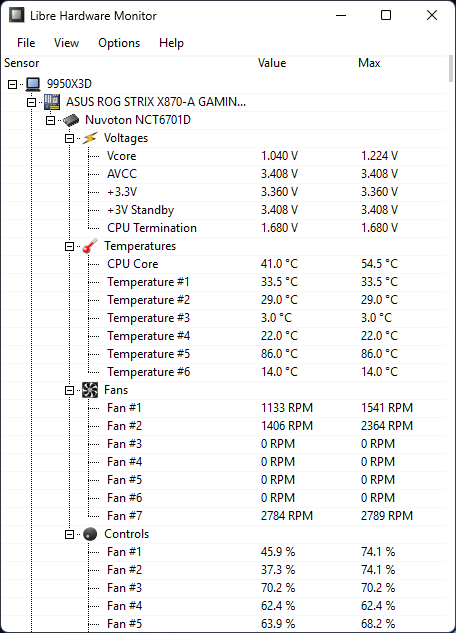Viewport: 456px width, 633px height.
Task: Select the +3V Standby row
Action: 224,210
